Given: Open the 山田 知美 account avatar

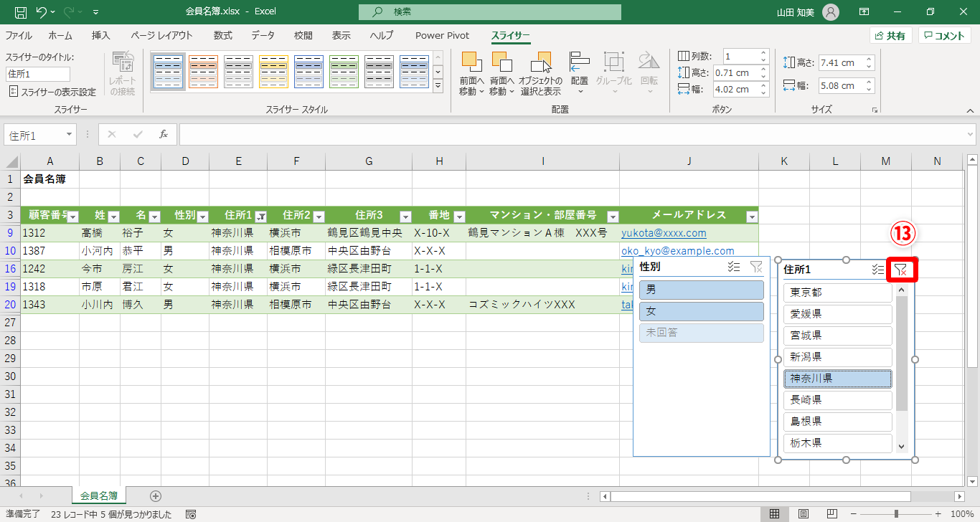Looking at the screenshot, I should tap(831, 12).
